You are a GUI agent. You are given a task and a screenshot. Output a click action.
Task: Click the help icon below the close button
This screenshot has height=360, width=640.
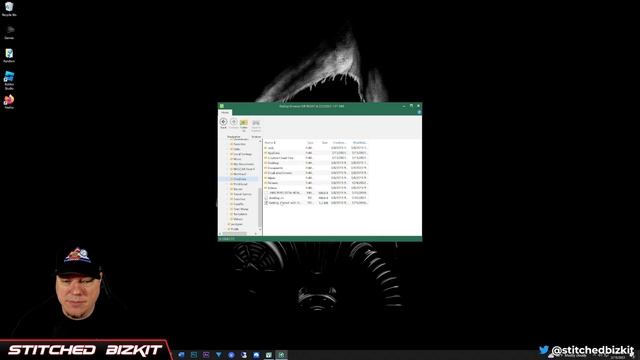(419, 112)
